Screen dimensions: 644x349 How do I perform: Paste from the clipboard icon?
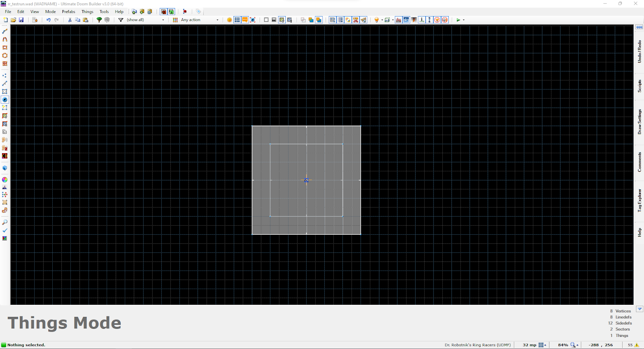[x=85, y=20]
